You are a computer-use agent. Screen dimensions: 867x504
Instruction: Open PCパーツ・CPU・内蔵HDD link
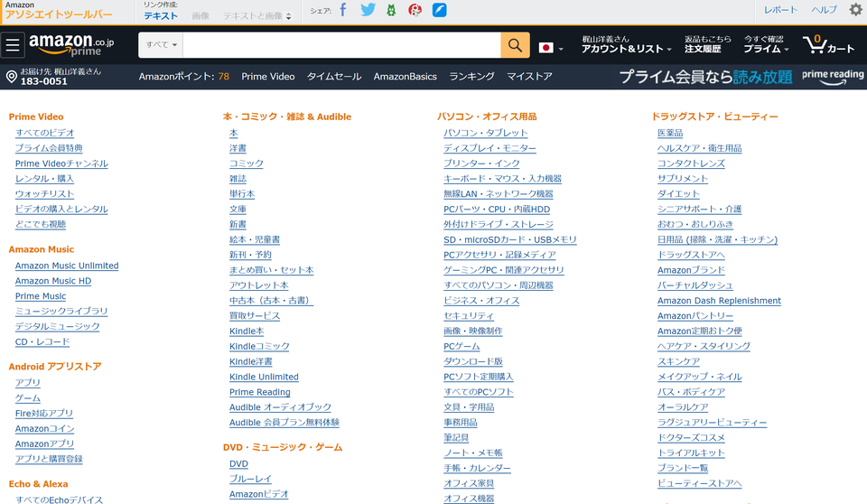coord(497,210)
